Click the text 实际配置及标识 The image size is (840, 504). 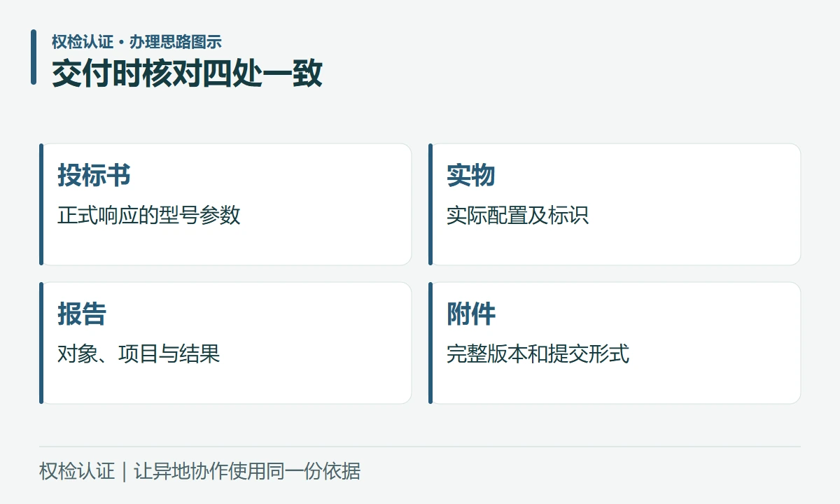pyautogui.click(x=518, y=215)
